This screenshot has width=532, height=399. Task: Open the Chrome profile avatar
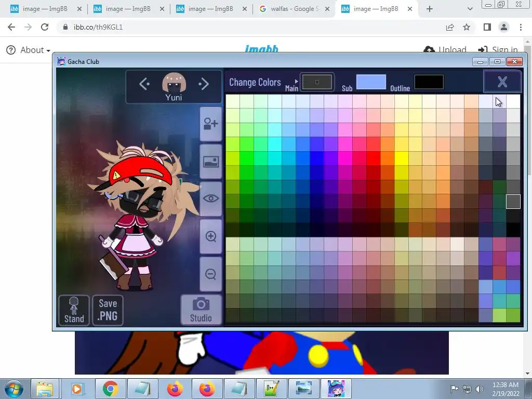tap(504, 27)
